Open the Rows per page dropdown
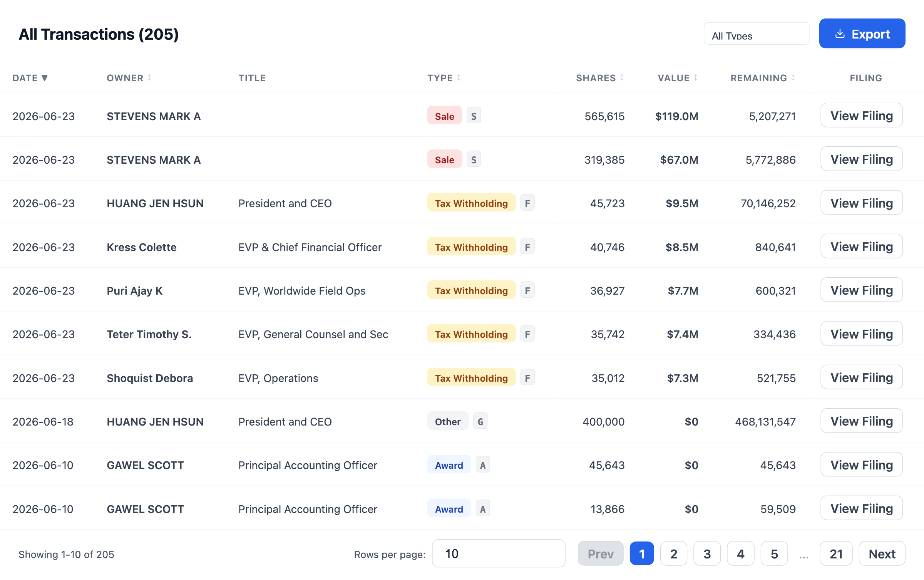This screenshot has height=580, width=924. [x=499, y=553]
